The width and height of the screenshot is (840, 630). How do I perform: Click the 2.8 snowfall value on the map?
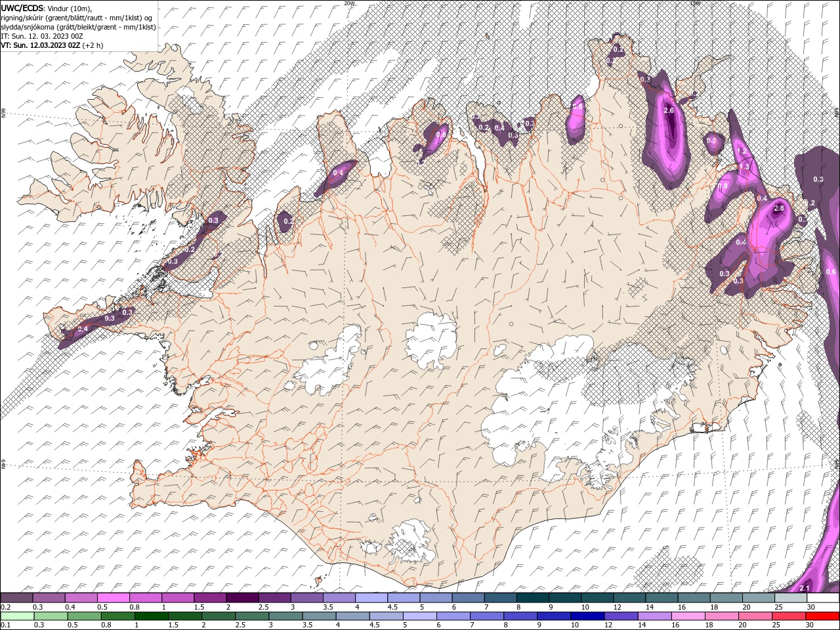coord(779,209)
